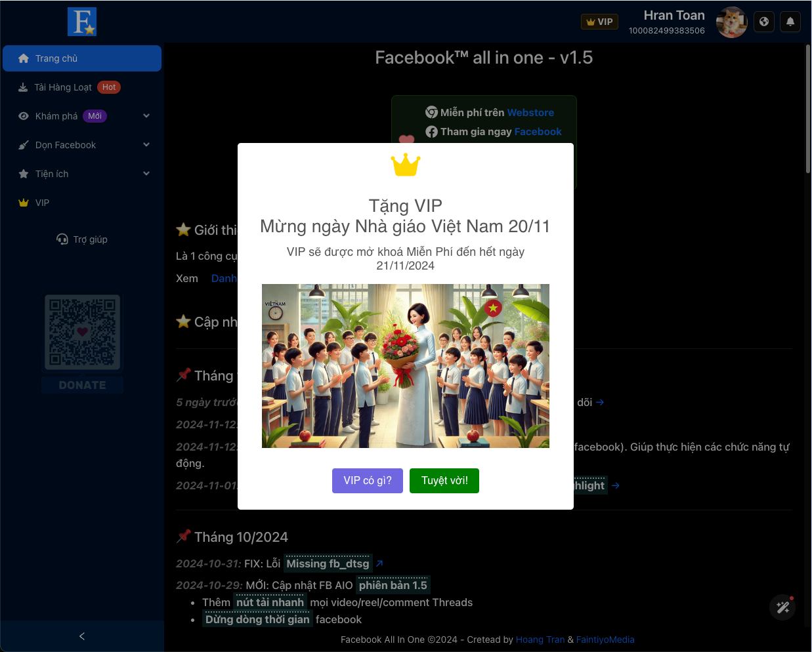
Task: Click the "Hot" badge
Action: tap(109, 87)
